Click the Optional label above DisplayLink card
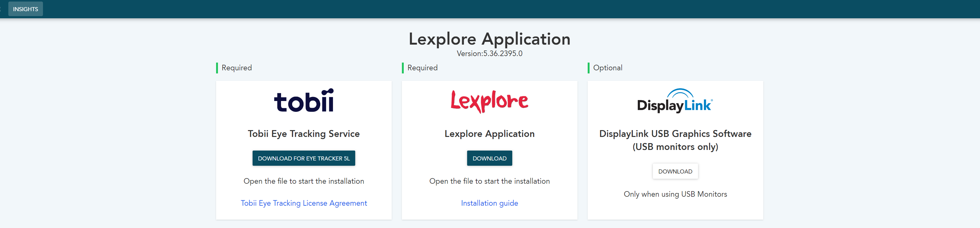 coord(607,68)
